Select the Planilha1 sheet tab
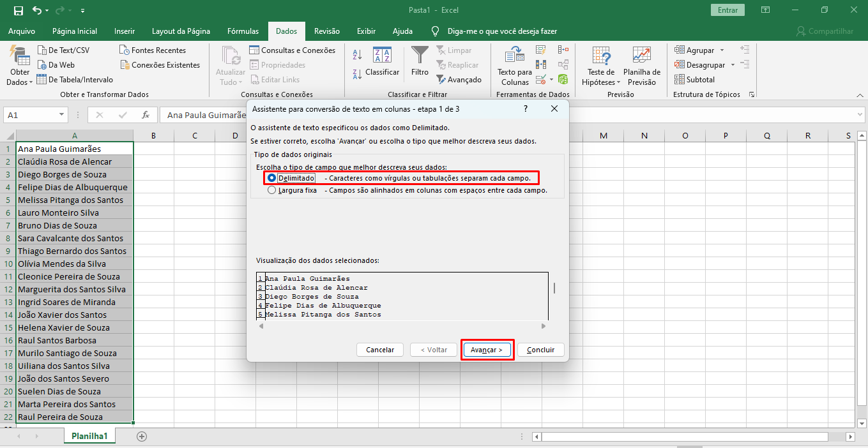The width and height of the screenshot is (868, 448). 89,437
